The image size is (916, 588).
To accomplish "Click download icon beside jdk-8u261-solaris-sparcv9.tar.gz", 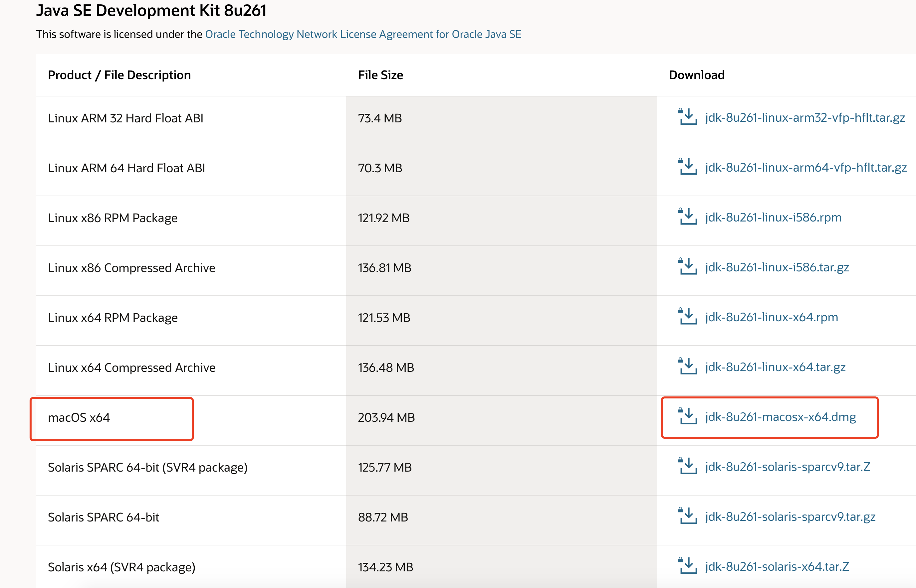I will (x=687, y=516).
